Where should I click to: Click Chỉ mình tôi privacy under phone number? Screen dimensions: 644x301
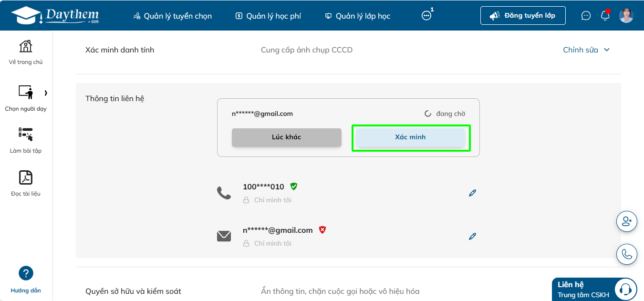268,200
